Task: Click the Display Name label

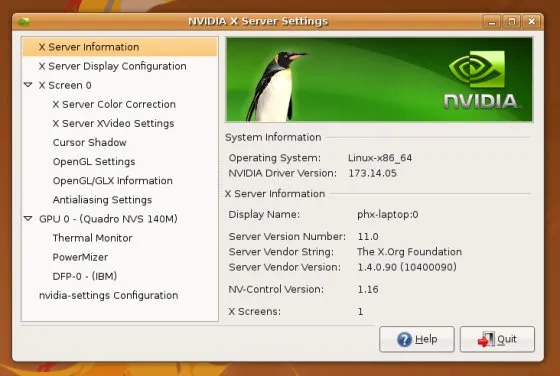Action: [264, 215]
